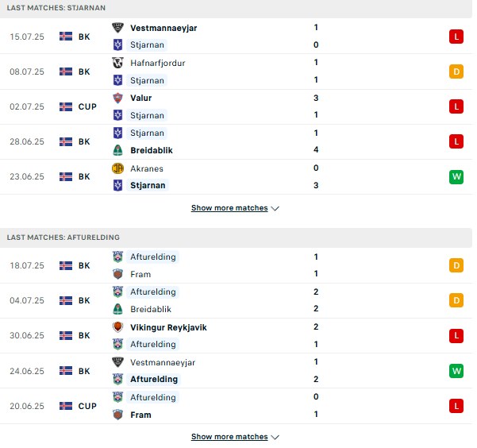Click the Hafnarfjordur team logo
Viewport: 477px width, 448px height.
(x=117, y=63)
